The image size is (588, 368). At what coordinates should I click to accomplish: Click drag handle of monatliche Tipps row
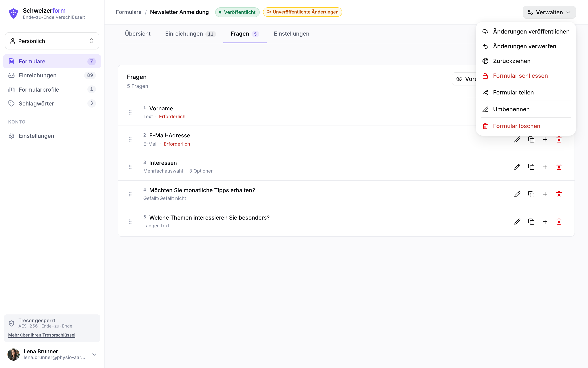130,194
